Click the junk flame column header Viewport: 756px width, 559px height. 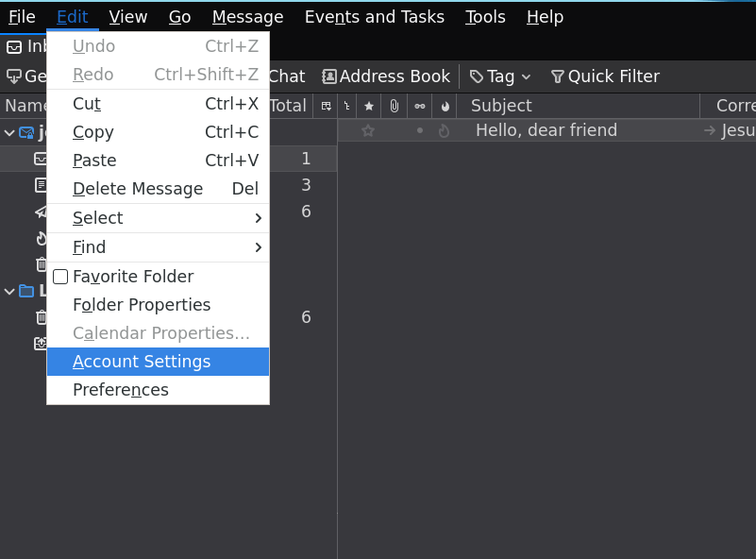point(445,106)
